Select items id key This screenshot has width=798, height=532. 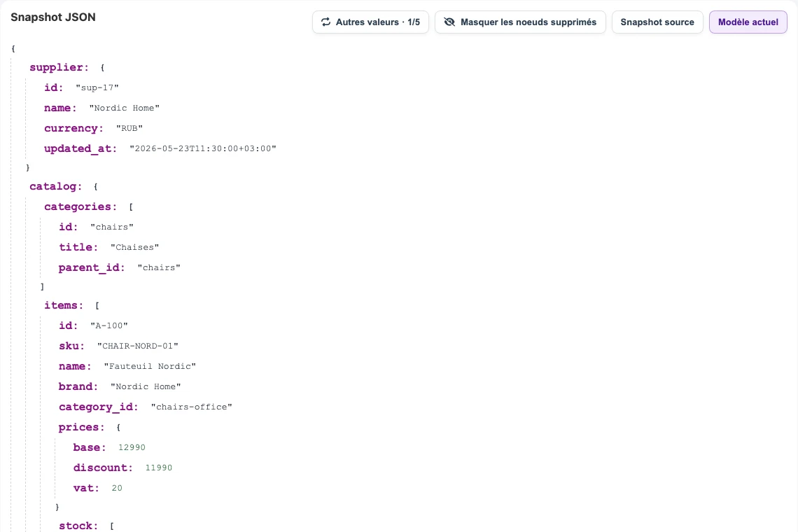click(68, 325)
